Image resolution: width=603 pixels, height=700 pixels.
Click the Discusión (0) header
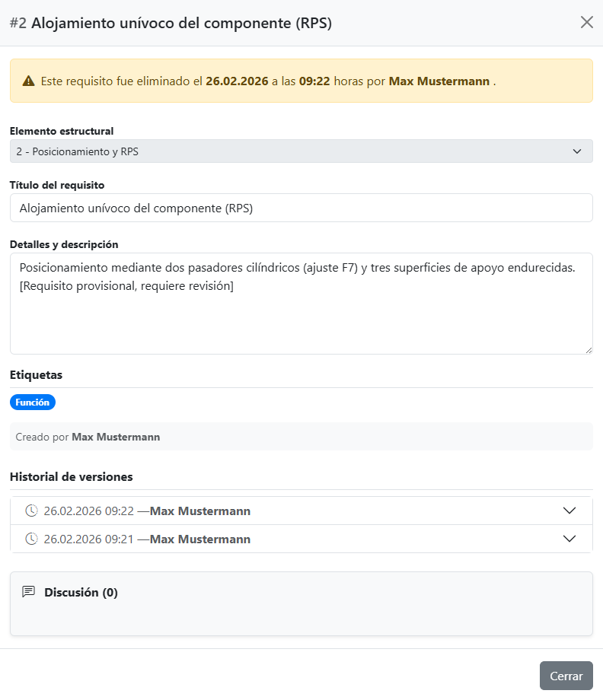point(81,592)
